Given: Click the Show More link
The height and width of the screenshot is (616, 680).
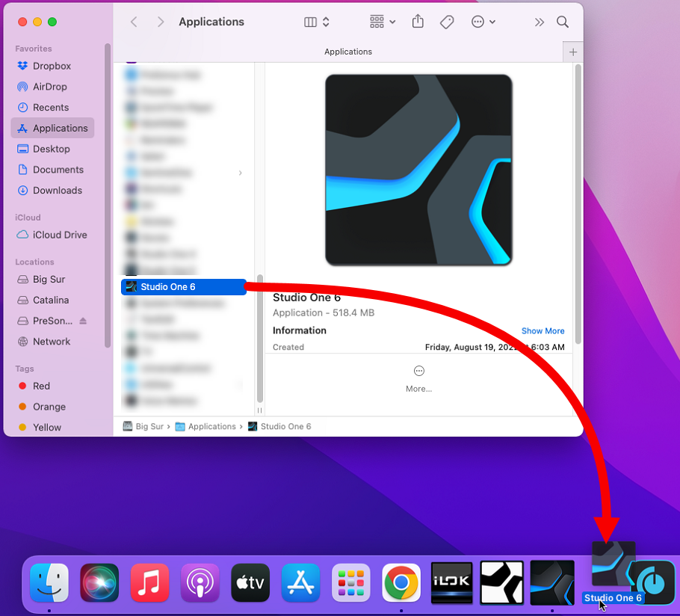Looking at the screenshot, I should click(x=543, y=330).
